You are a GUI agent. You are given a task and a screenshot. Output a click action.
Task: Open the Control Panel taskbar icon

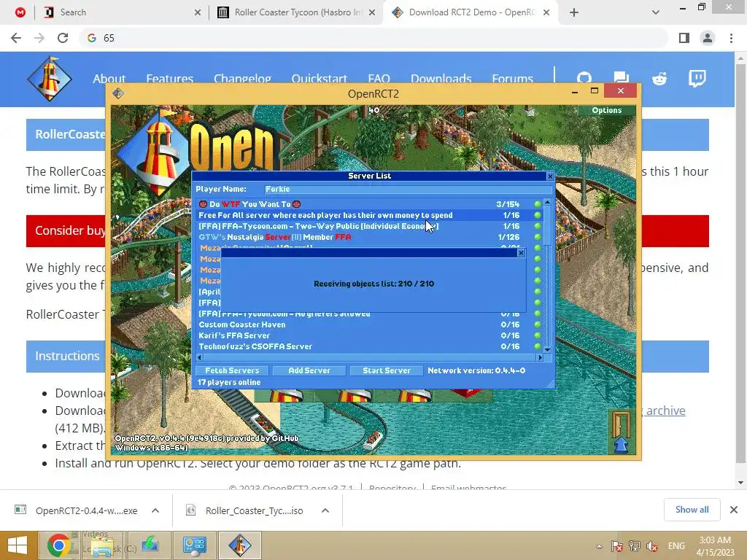point(194,545)
